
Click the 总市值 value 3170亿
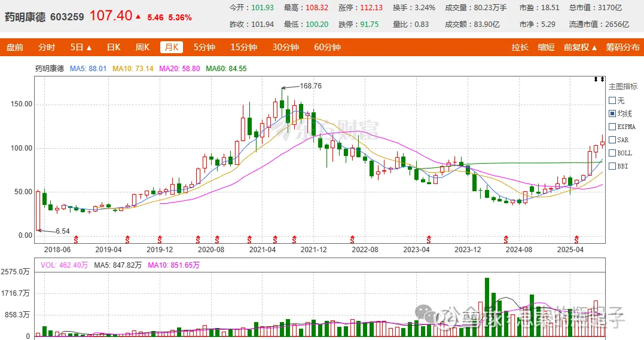pos(610,7)
